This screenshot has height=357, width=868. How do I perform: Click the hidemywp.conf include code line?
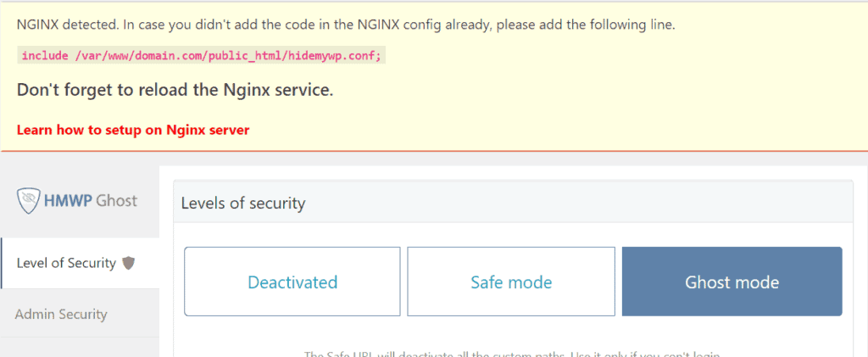pyautogui.click(x=201, y=55)
